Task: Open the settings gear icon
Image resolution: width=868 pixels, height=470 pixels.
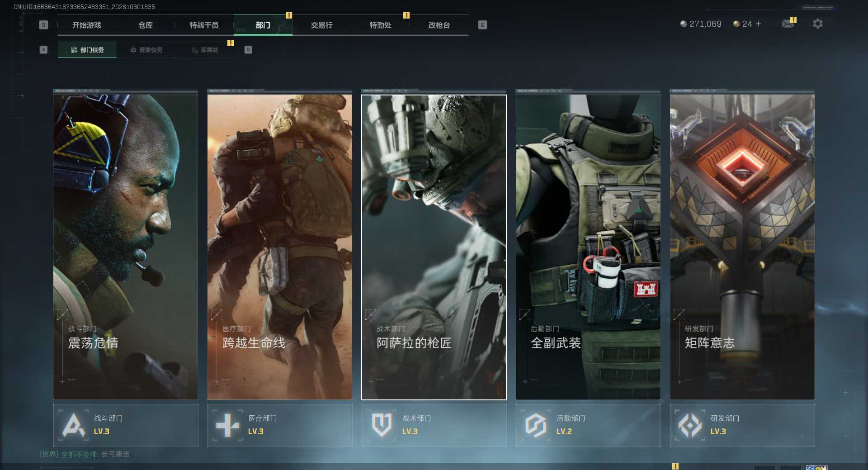Action: (x=817, y=24)
